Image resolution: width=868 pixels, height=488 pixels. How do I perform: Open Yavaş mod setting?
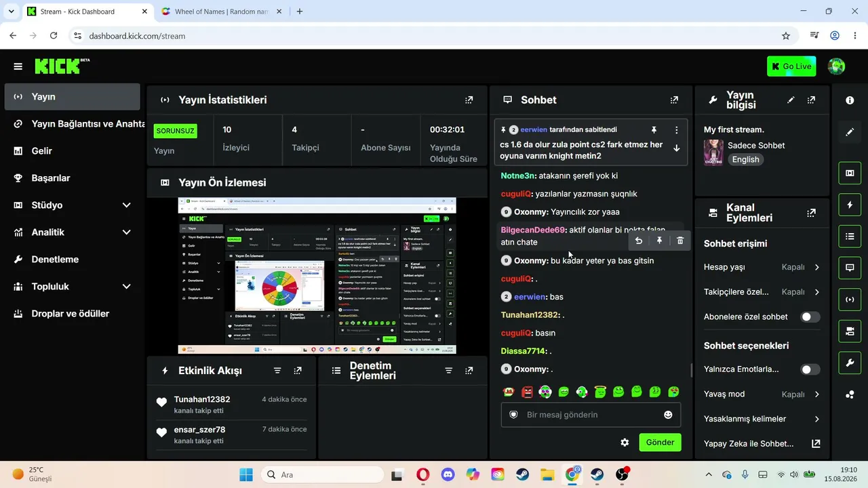point(762,394)
